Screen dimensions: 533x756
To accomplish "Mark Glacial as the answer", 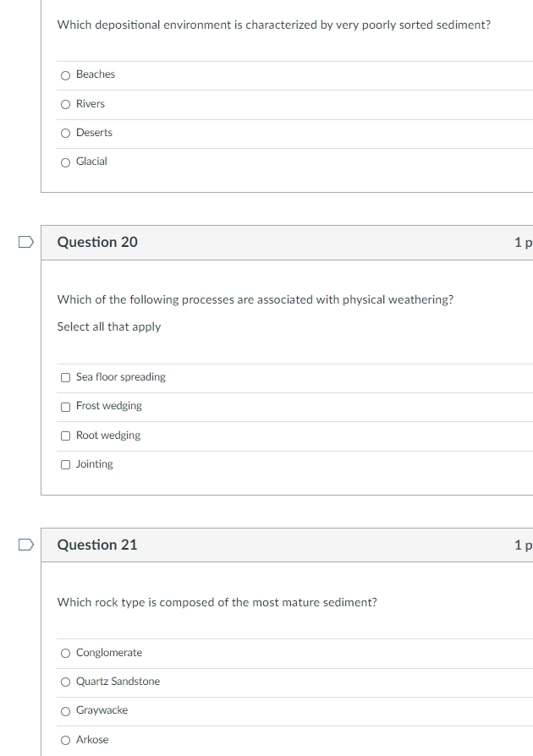I will click(66, 162).
